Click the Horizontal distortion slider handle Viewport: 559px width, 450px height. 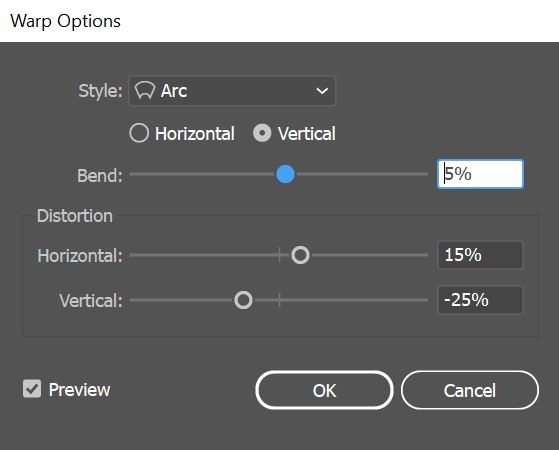300,255
